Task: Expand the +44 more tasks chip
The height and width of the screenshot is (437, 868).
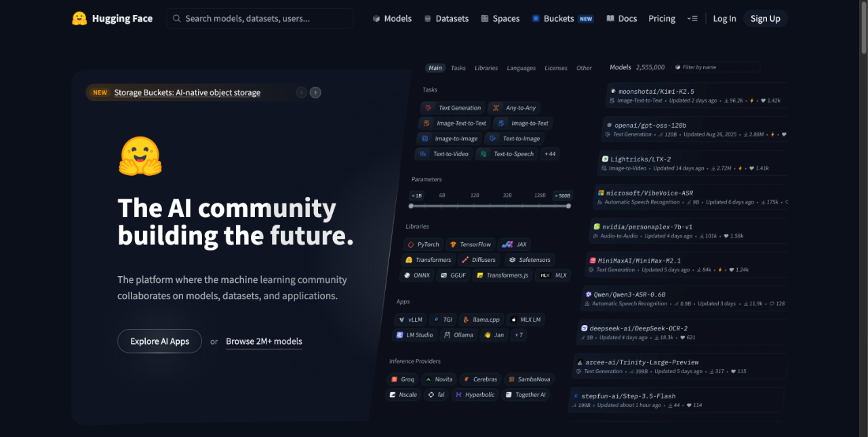Action: click(549, 154)
